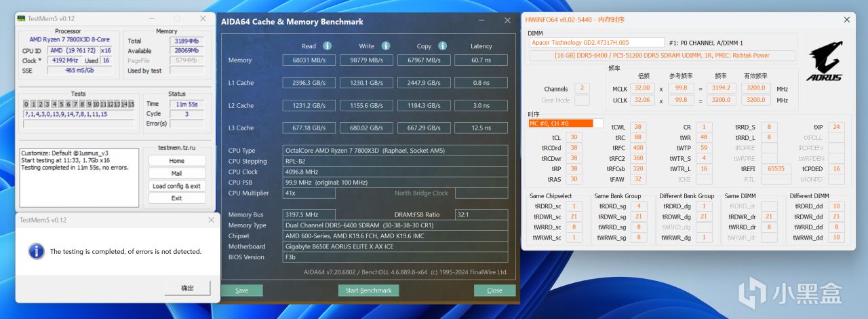The width and height of the screenshot is (868, 319).
Task: Click the Close button at AIDA64 bottom
Action: point(494,290)
